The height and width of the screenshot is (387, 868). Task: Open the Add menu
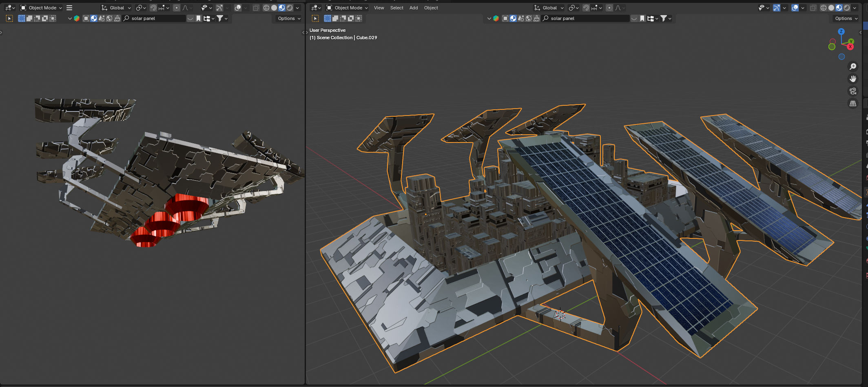click(x=414, y=7)
